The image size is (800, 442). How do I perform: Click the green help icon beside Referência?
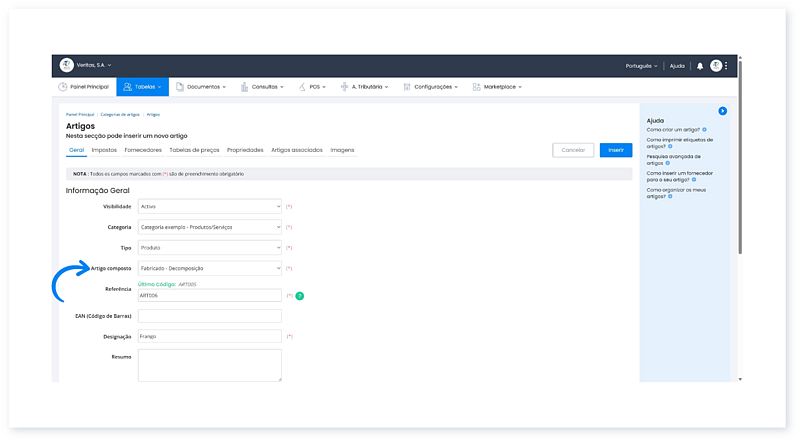300,296
